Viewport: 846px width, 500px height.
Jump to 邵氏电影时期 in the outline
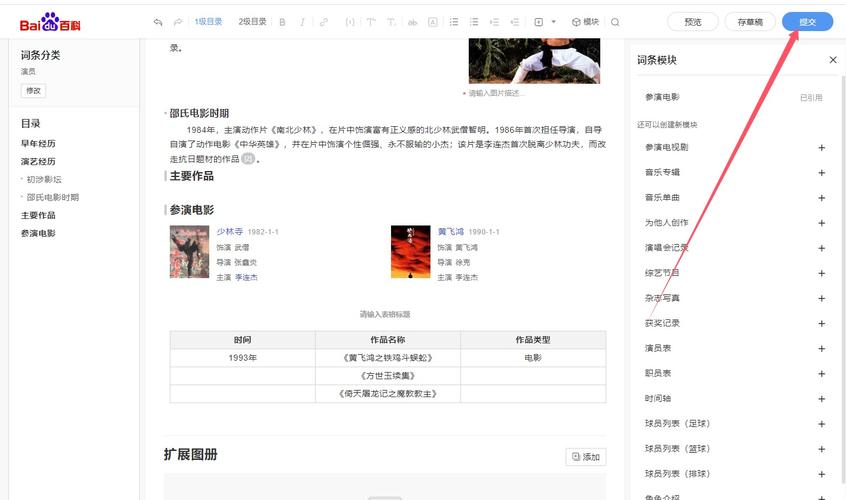52,197
